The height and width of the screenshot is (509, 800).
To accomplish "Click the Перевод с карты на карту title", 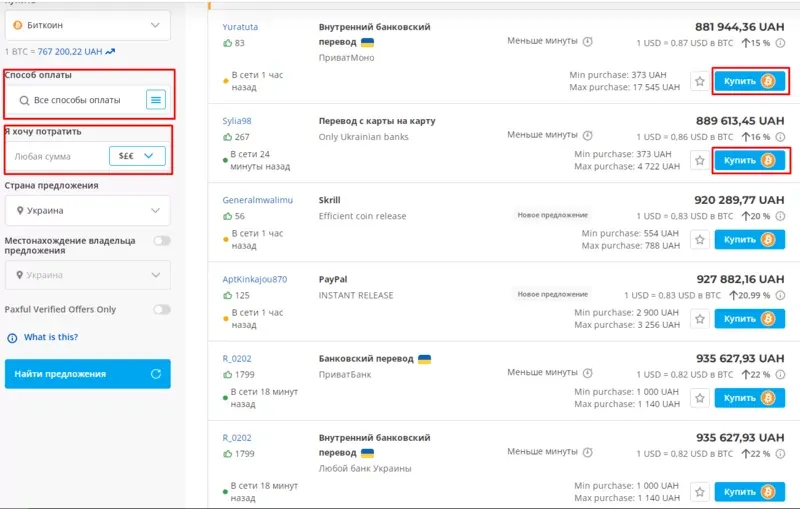I will 377,121.
